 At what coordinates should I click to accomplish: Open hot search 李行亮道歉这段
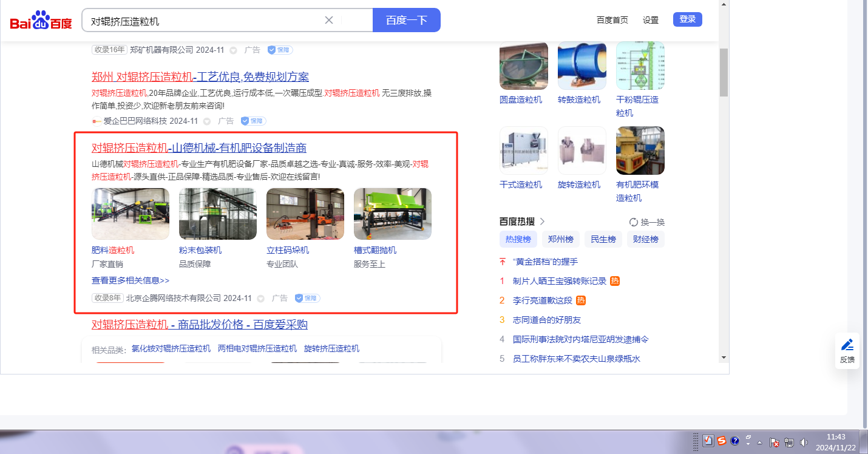[x=543, y=300]
